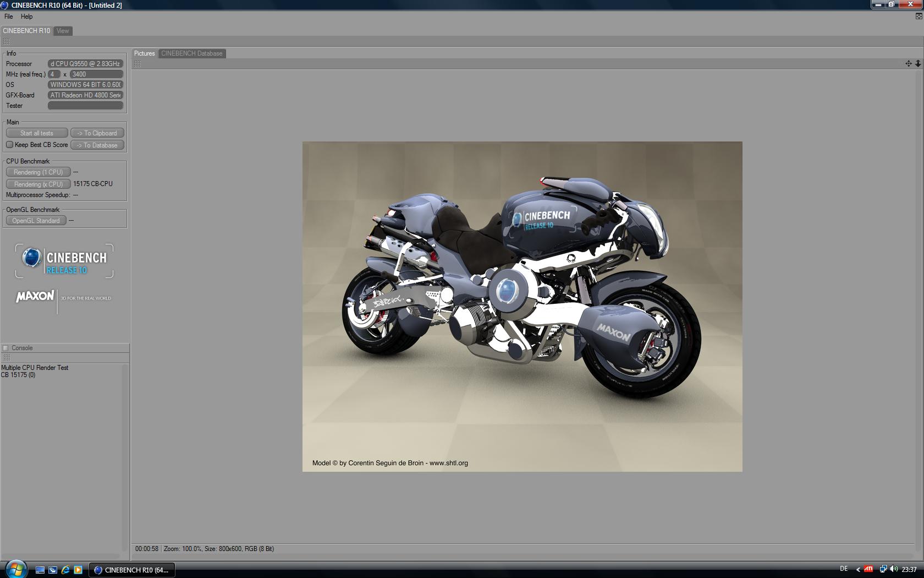Image resolution: width=924 pixels, height=578 pixels.
Task: Click the Pictures panel grip handle icon
Action: 137,64
